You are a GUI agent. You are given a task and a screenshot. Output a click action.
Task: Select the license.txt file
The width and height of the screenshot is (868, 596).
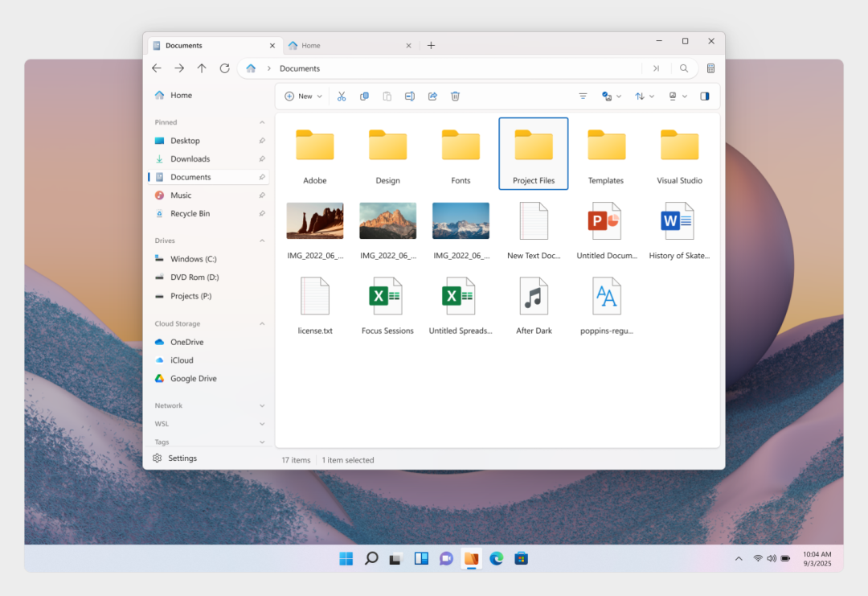click(315, 305)
